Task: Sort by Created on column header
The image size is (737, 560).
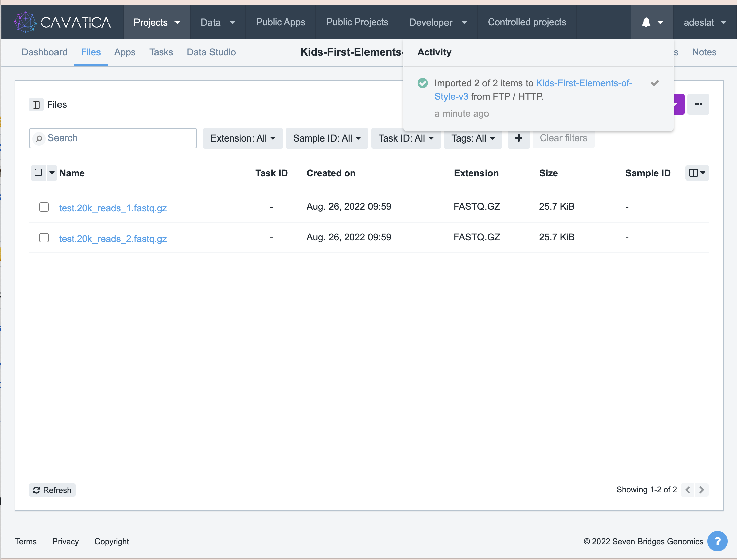Action: click(x=331, y=173)
